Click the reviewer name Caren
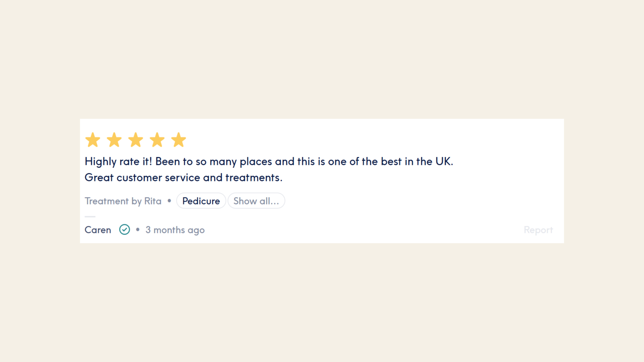Screen dimensions: 644x362 98,230
